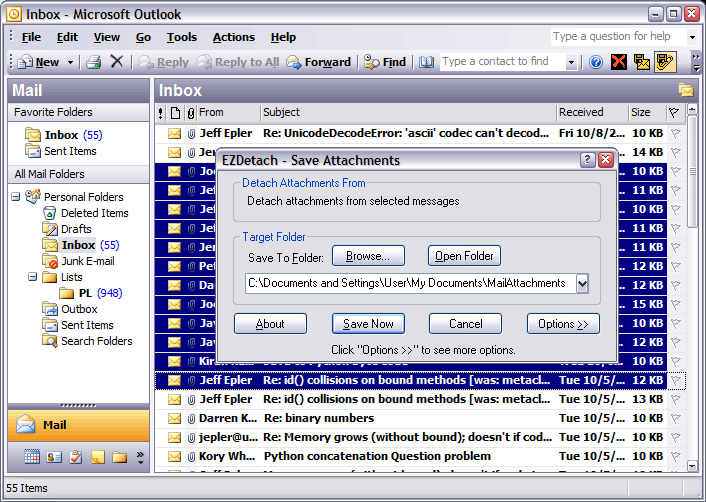Collapse the Lists folder node

tap(32, 276)
